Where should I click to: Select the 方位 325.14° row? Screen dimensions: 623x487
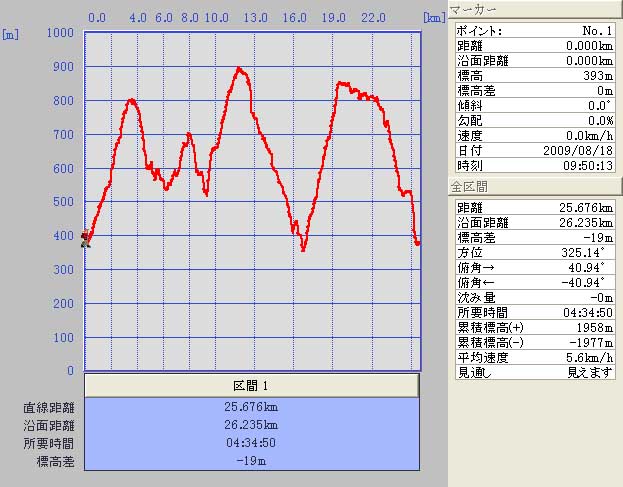click(x=535, y=252)
